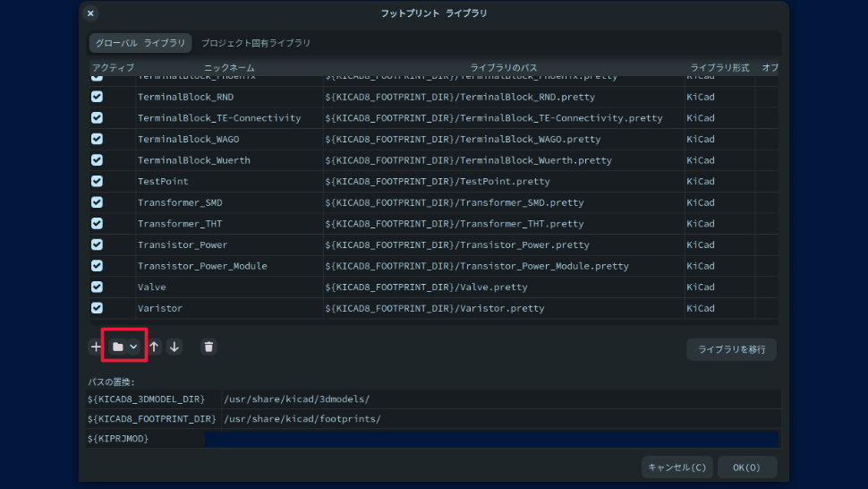Viewport: 868px width, 489px height.
Task: Close the dialog with the X icon
Action: tap(90, 13)
